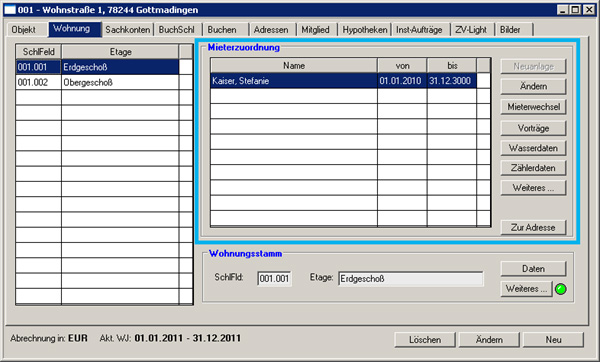Maximize the window

click(575, 10)
